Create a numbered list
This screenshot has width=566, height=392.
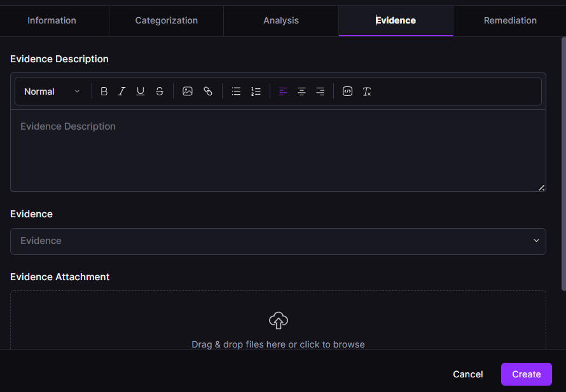coord(256,91)
